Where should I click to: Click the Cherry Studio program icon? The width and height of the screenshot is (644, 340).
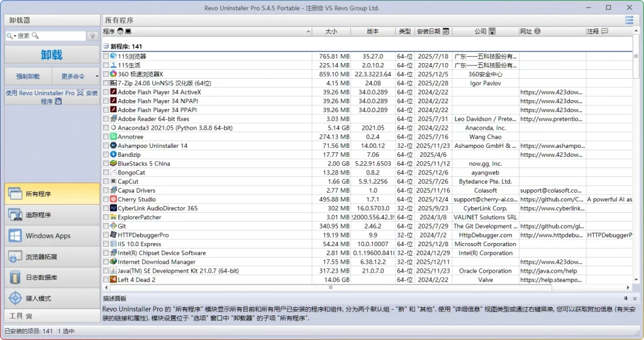113,199
